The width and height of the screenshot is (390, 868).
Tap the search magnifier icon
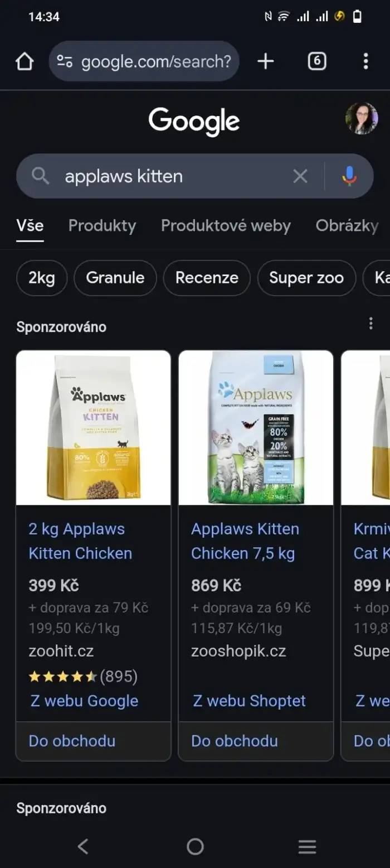click(40, 176)
